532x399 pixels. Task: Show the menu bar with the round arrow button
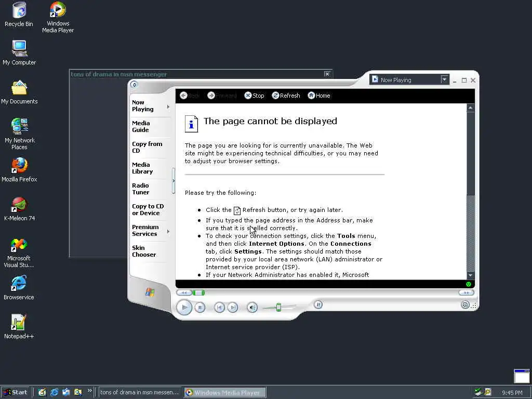click(134, 84)
